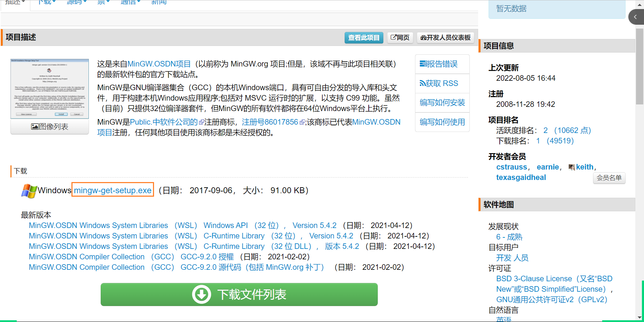644x322 pixels.
Task: Click the project screenshot thumbnail
Action: 49,89
